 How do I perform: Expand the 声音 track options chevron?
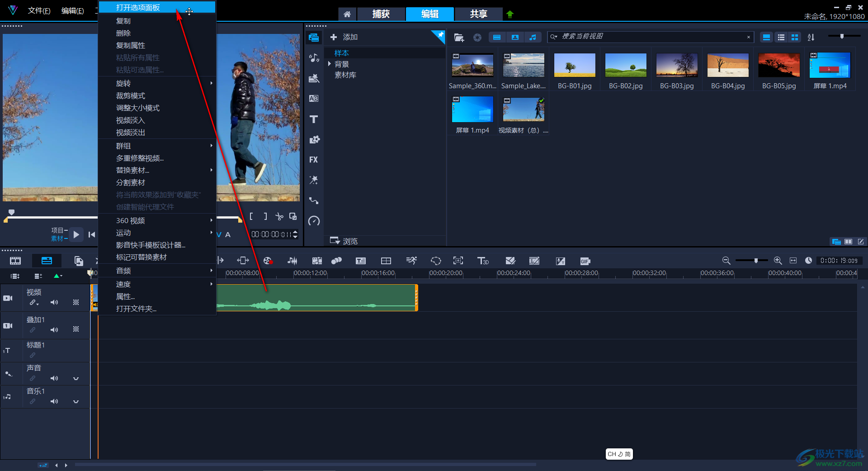pos(76,379)
